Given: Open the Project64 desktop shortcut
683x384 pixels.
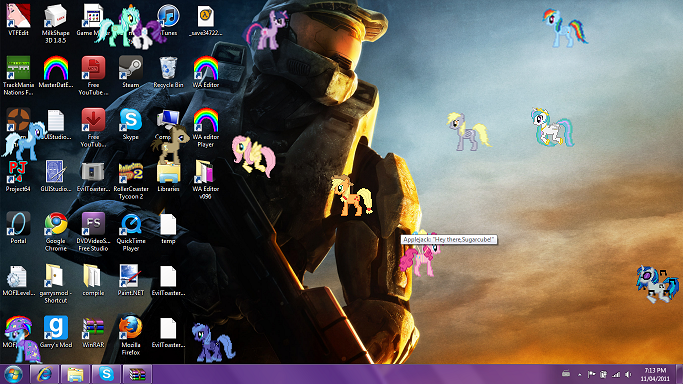Looking at the screenshot, I should coord(18,172).
